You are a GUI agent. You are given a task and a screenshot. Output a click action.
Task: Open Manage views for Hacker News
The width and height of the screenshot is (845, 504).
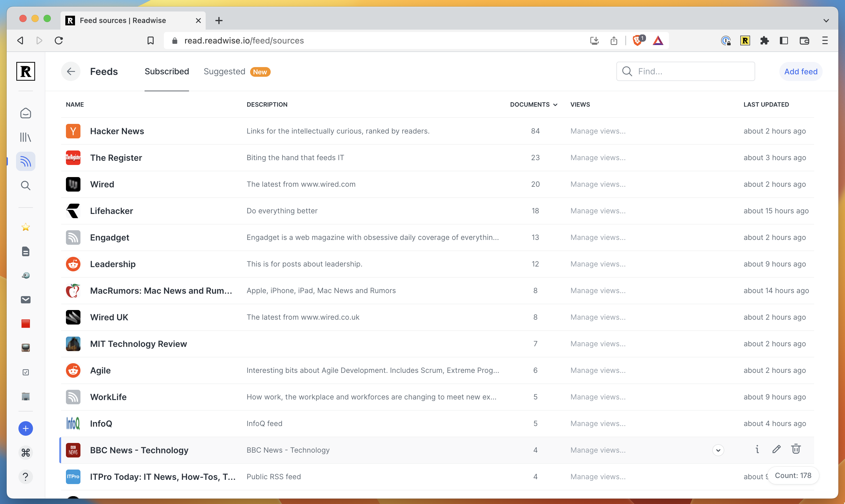tap(598, 131)
